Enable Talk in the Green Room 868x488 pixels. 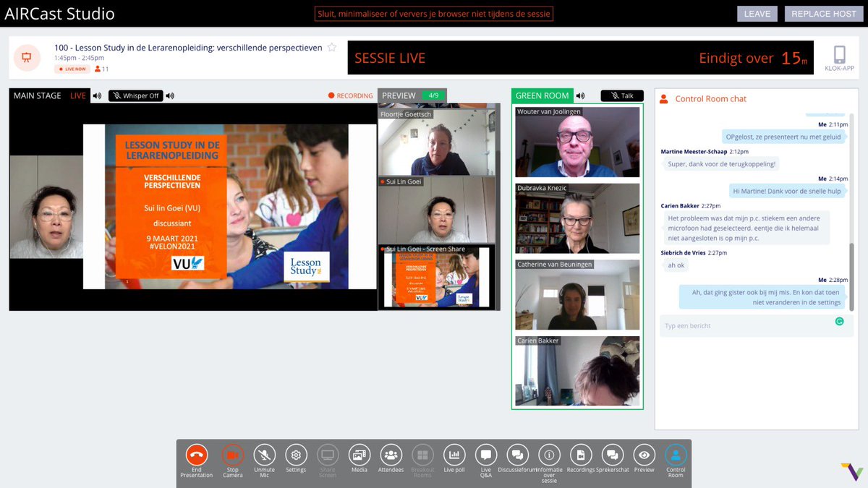pos(621,95)
